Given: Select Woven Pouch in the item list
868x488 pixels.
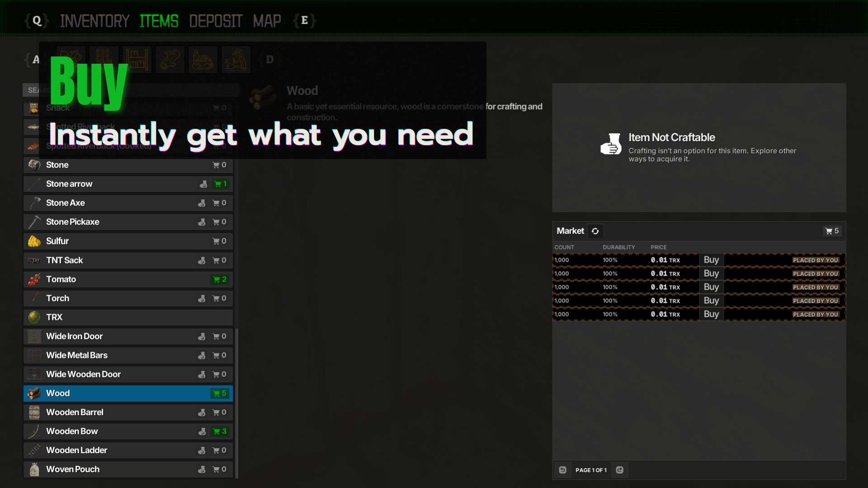Looking at the screenshot, I should [128, 469].
